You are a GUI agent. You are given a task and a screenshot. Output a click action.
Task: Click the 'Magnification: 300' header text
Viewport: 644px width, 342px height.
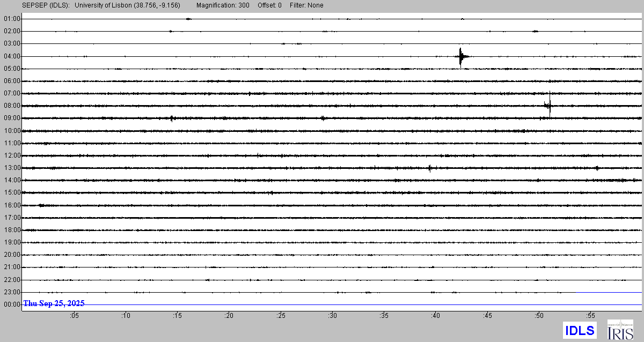223,5
